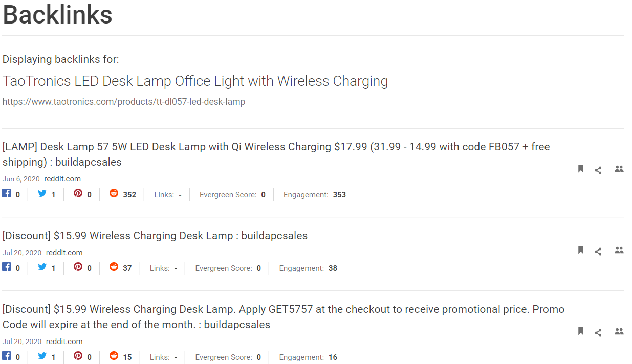View sharers icon for second result
Image resolution: width=632 pixels, height=364 pixels.
[x=619, y=250]
